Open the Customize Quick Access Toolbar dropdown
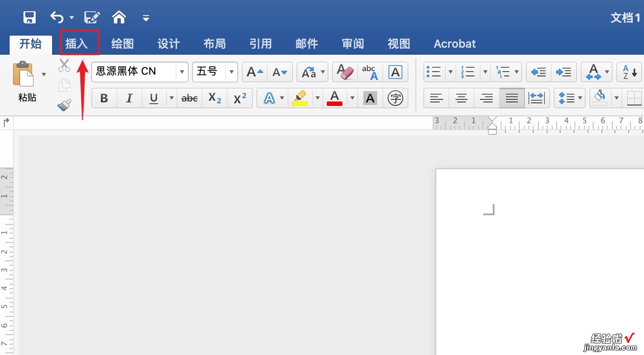 (x=146, y=18)
